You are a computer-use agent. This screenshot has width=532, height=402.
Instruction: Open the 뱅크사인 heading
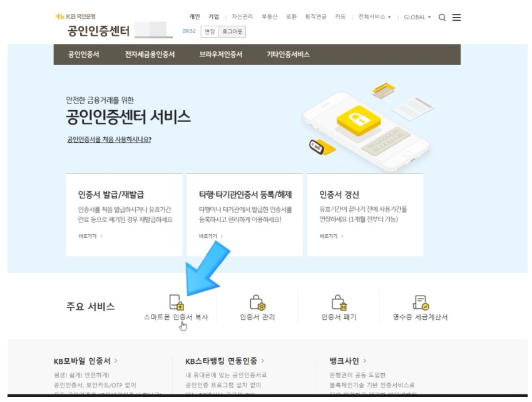pyautogui.click(x=344, y=361)
